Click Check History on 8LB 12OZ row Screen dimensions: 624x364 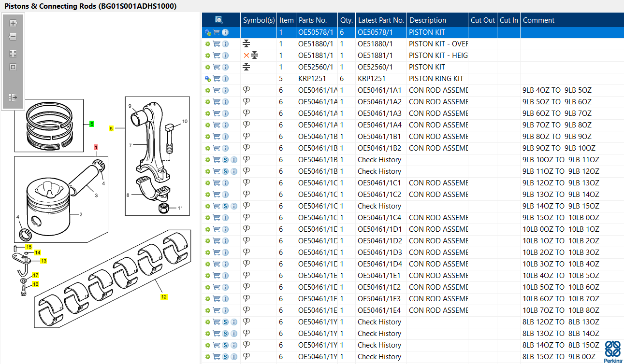379,322
